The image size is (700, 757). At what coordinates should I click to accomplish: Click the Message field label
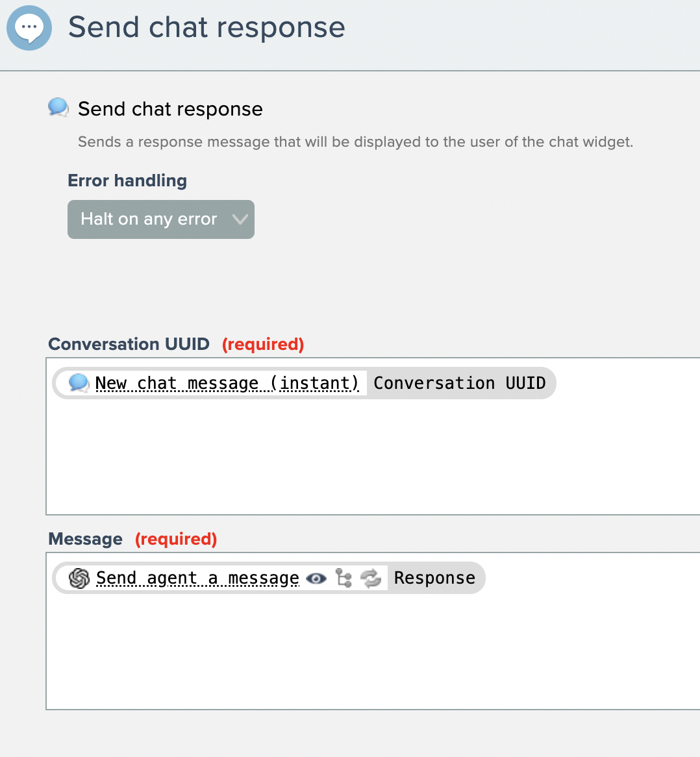(85, 539)
